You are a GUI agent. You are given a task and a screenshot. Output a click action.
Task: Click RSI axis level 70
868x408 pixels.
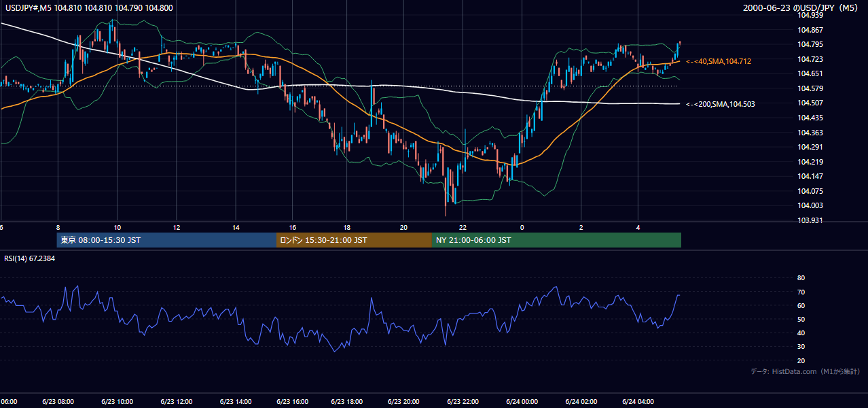coord(801,292)
